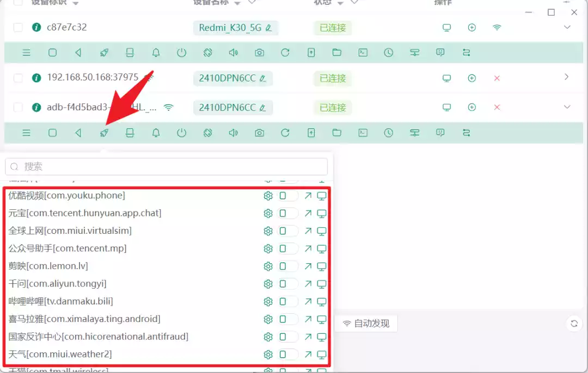Viewport: 588px width, 373px height.
Task: Open hamburger menu icon in adb-f4d5bad3 toolbar
Action: click(x=26, y=133)
